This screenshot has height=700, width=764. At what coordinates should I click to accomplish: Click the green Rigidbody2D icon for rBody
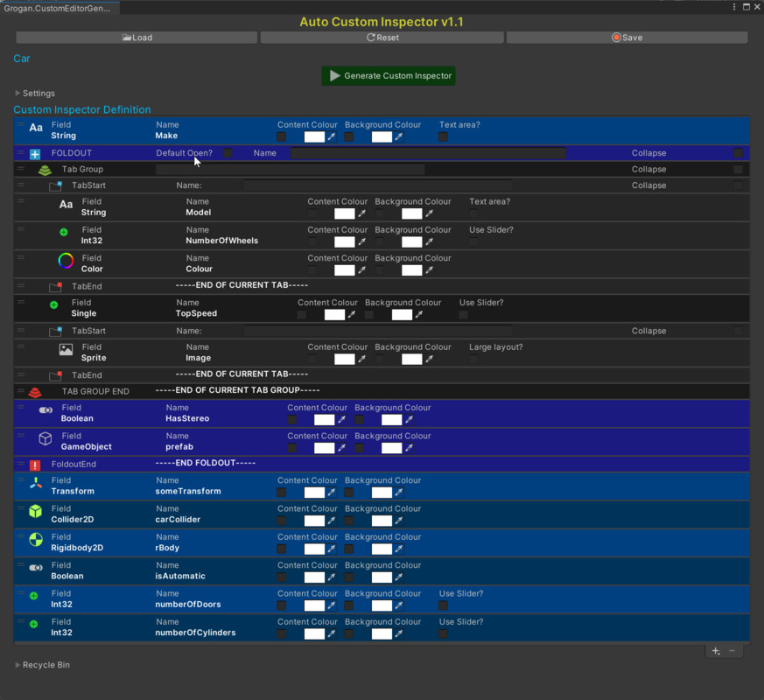36,542
